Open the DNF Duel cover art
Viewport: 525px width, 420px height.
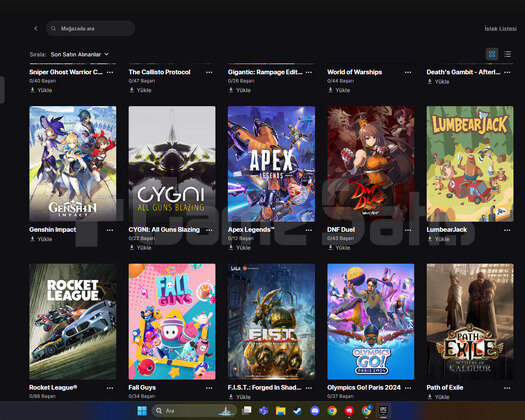coord(371,164)
